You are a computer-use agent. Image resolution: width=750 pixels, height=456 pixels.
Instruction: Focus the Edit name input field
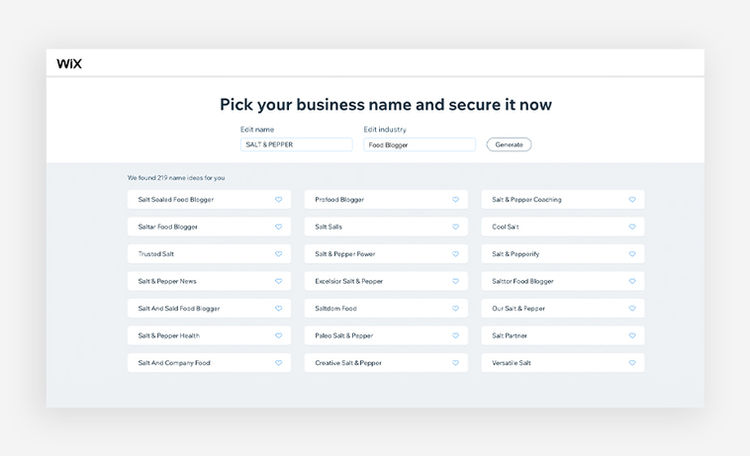[297, 145]
